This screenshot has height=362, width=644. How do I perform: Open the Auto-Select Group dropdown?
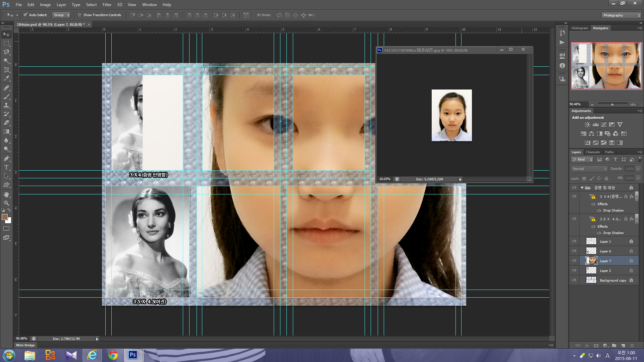[x=62, y=15]
